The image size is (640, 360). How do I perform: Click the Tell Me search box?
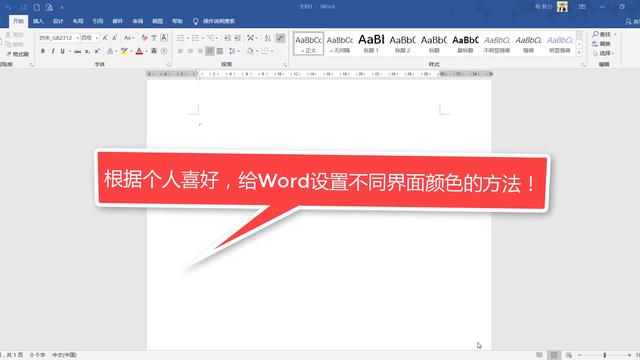214,21
